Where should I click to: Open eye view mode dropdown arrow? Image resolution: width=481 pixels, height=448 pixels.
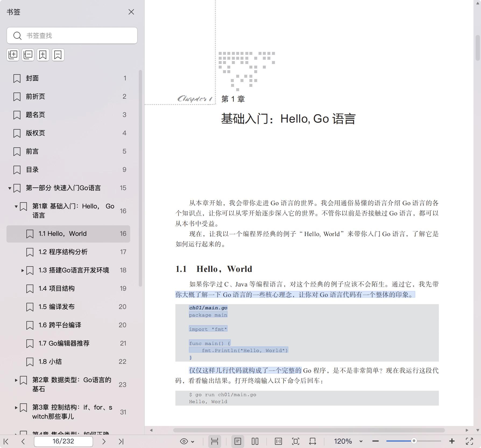pos(193,442)
